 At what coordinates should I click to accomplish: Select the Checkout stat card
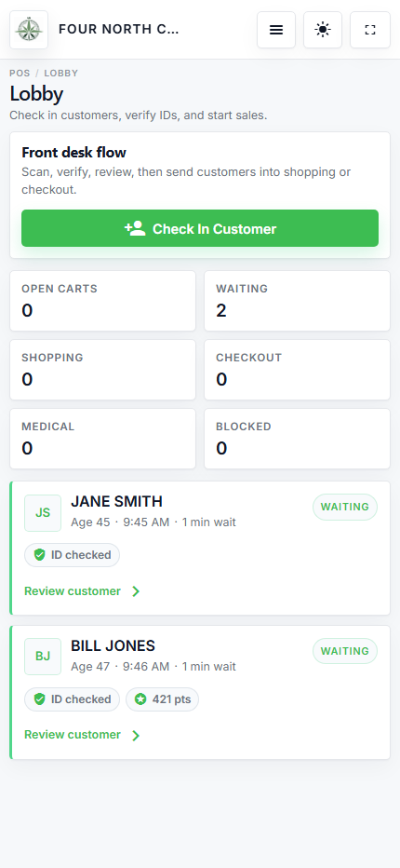click(297, 370)
